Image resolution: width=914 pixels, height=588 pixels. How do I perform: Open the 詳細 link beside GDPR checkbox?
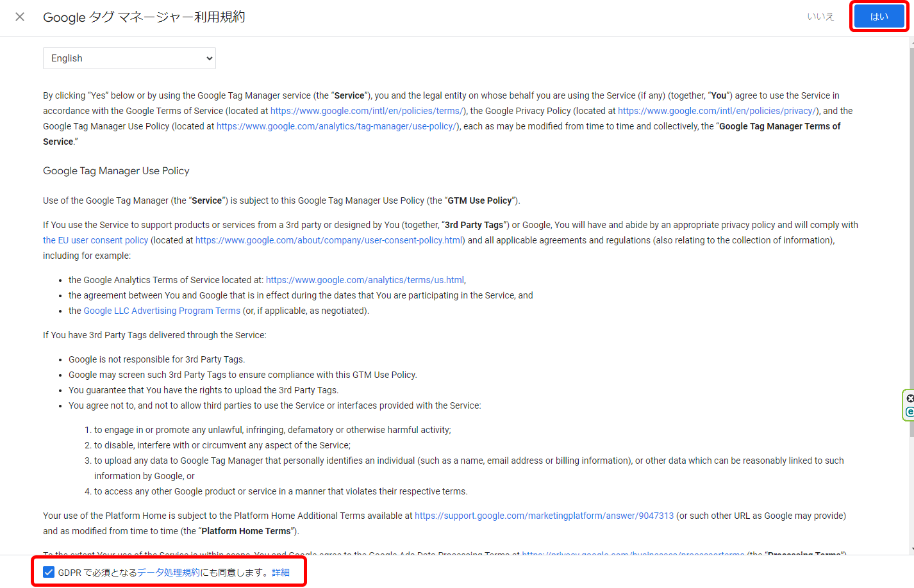click(281, 572)
